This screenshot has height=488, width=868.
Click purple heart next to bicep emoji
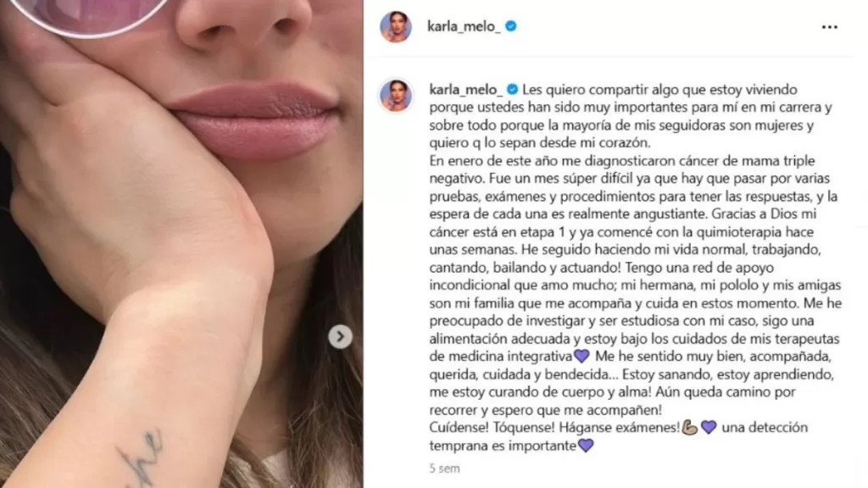point(709,427)
